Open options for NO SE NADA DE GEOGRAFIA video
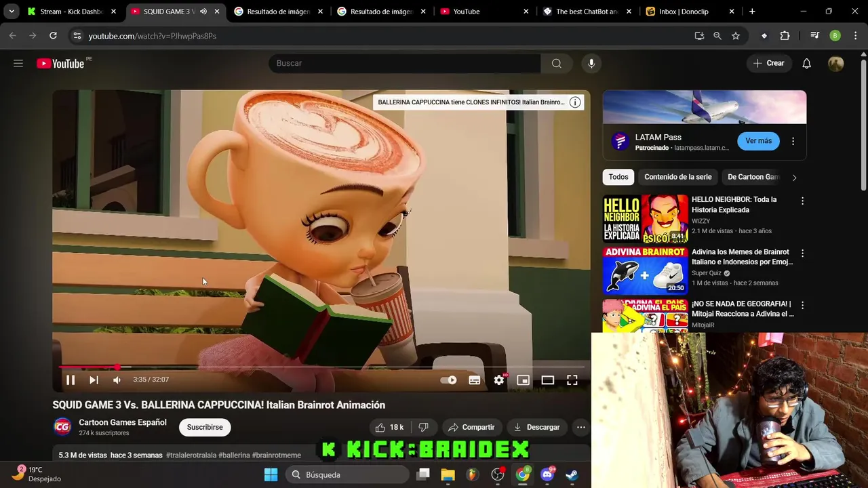Viewport: 868px width, 488px height. [802, 306]
